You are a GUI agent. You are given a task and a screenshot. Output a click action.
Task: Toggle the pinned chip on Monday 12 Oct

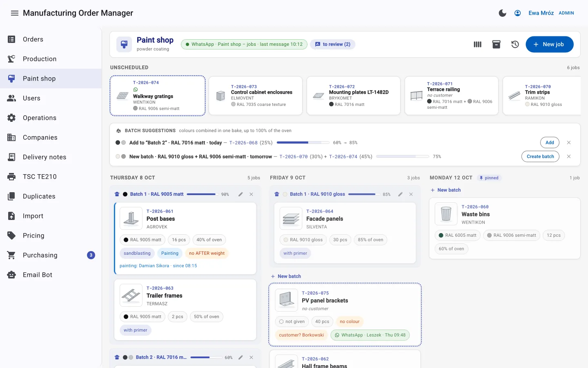[489, 178]
